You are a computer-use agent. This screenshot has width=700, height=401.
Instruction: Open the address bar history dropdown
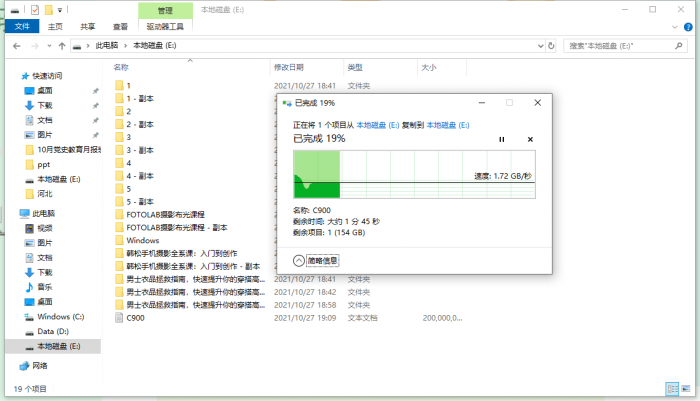(x=540, y=46)
